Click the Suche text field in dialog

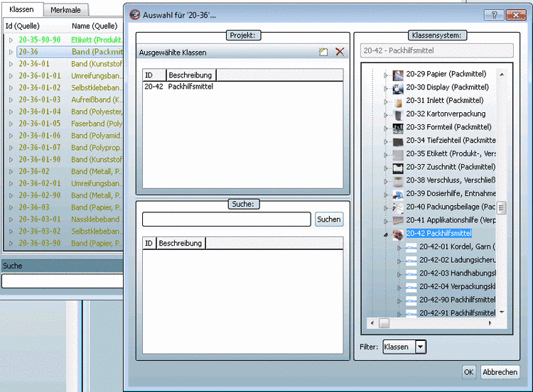227,219
